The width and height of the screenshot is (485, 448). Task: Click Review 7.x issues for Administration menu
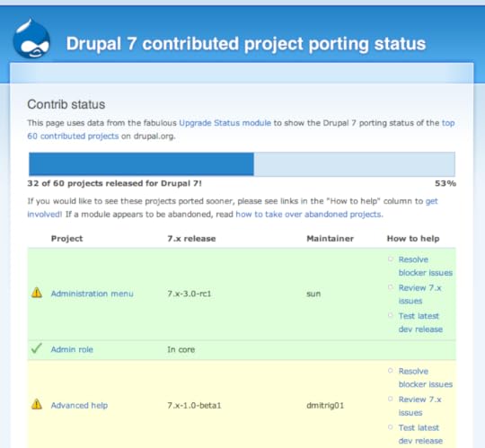(x=419, y=294)
